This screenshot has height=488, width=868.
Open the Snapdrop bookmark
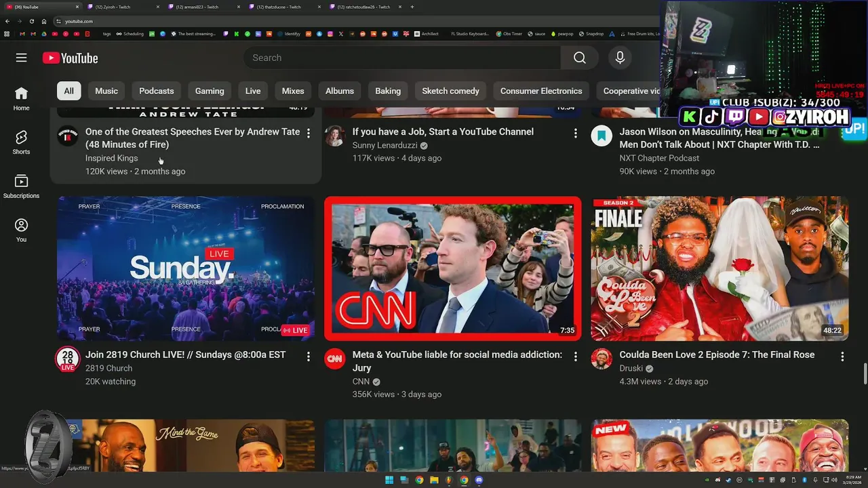(x=591, y=33)
